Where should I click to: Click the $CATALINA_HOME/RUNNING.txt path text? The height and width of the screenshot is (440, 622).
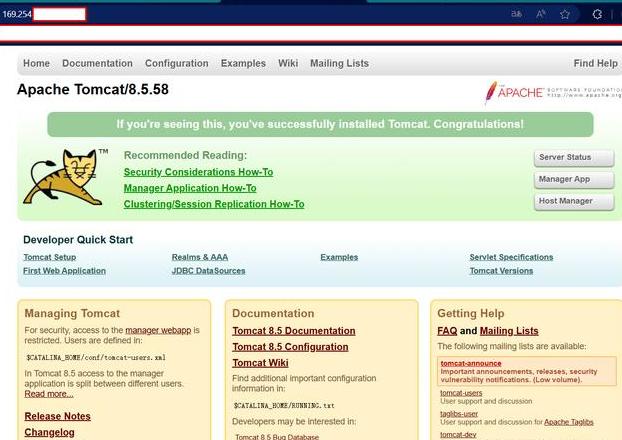click(284, 405)
